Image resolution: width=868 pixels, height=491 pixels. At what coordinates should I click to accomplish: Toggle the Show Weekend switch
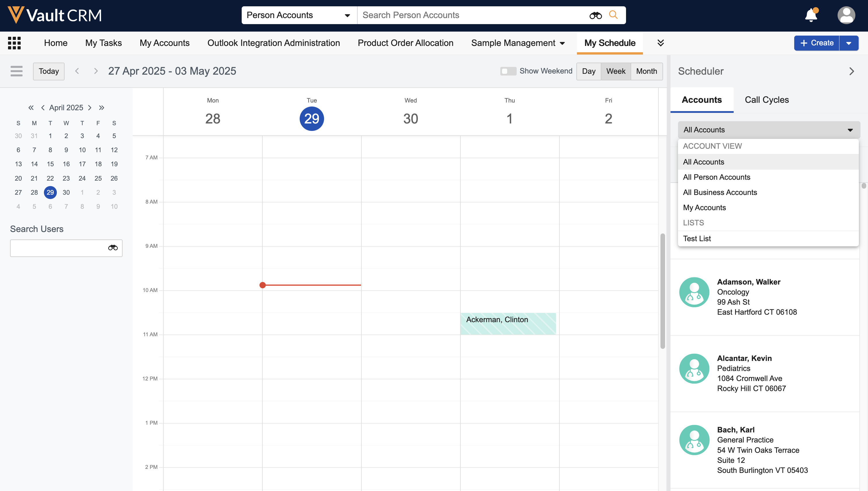pos(508,71)
